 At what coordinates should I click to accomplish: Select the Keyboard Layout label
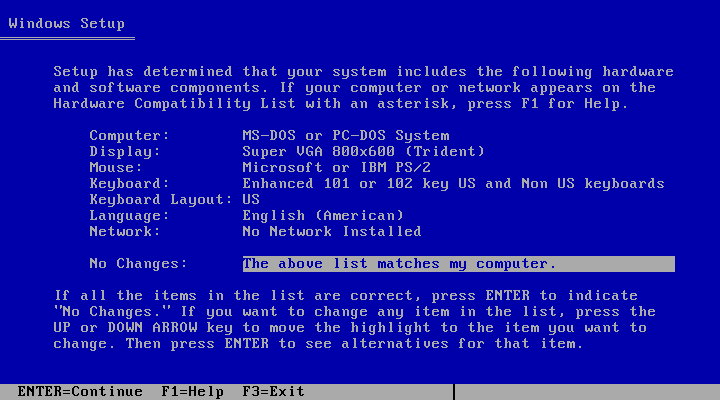[x=161, y=199]
